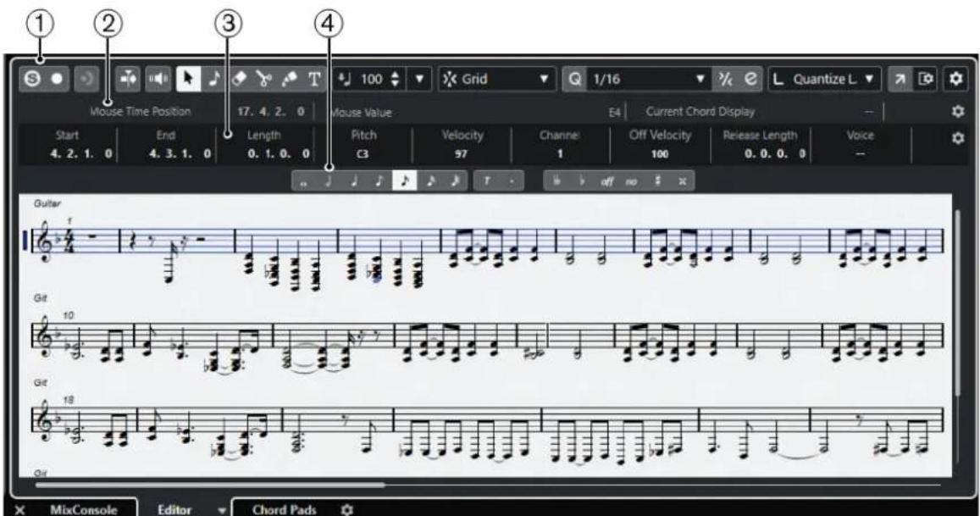The height and width of the screenshot is (516, 980).
Task: Apply sharp enharmonic shift
Action: (657, 181)
